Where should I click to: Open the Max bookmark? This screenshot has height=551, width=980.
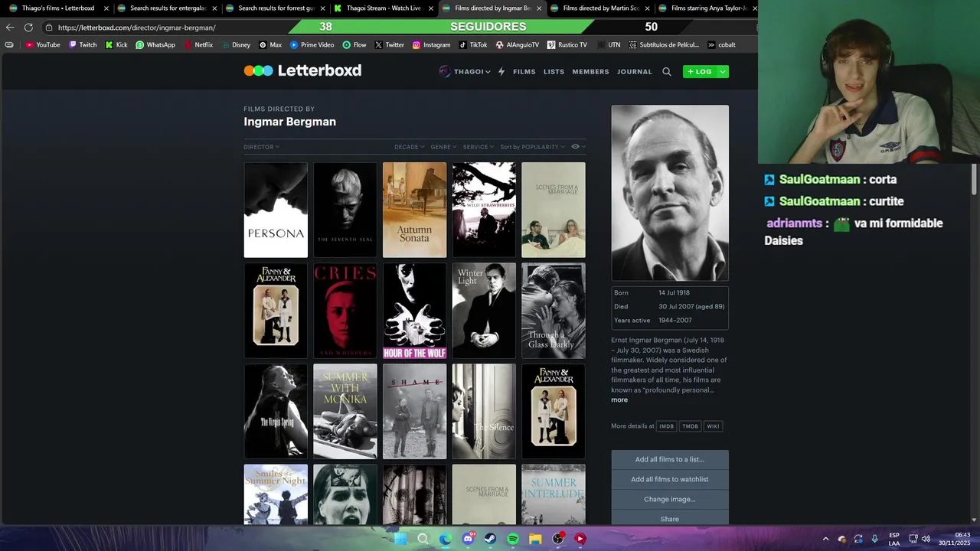pyautogui.click(x=270, y=44)
